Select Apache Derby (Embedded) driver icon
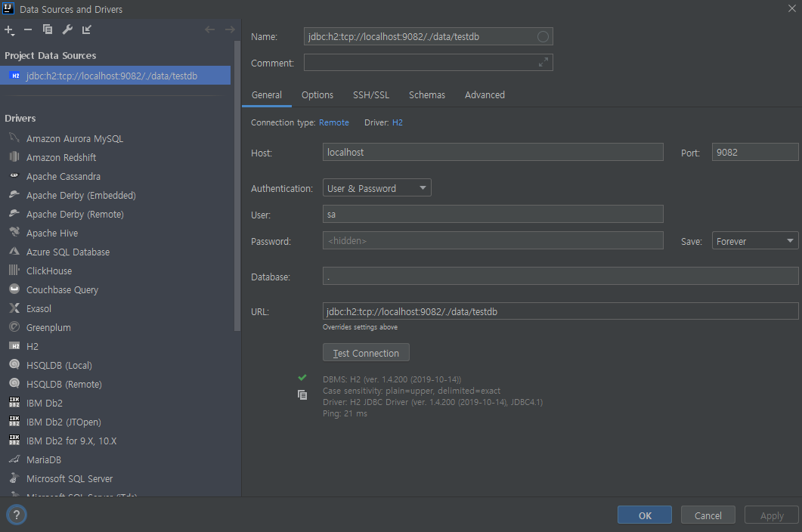Image resolution: width=802 pixels, height=532 pixels. [x=14, y=195]
